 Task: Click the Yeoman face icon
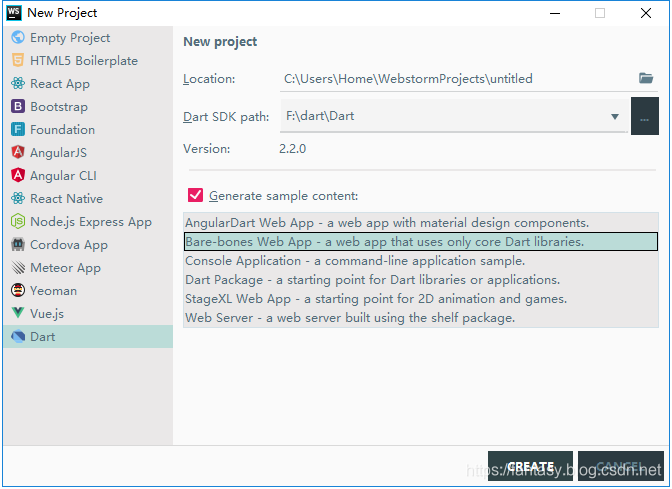click(18, 290)
